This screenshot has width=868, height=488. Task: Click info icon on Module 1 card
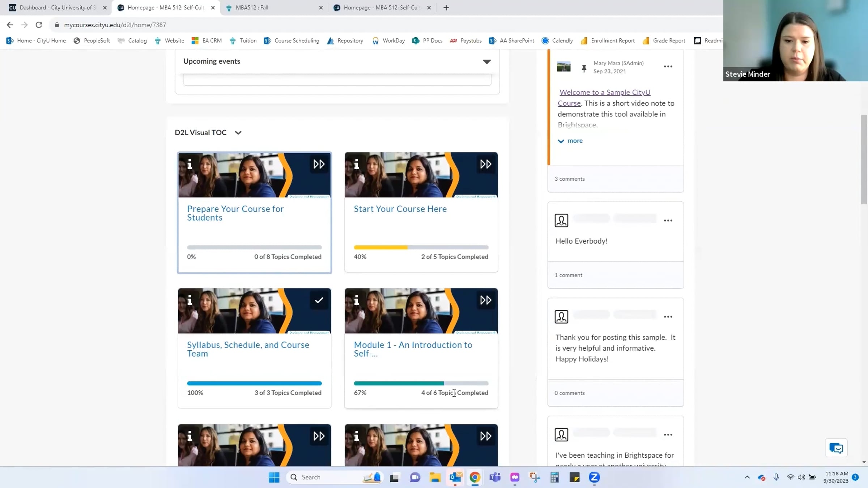pyautogui.click(x=357, y=300)
